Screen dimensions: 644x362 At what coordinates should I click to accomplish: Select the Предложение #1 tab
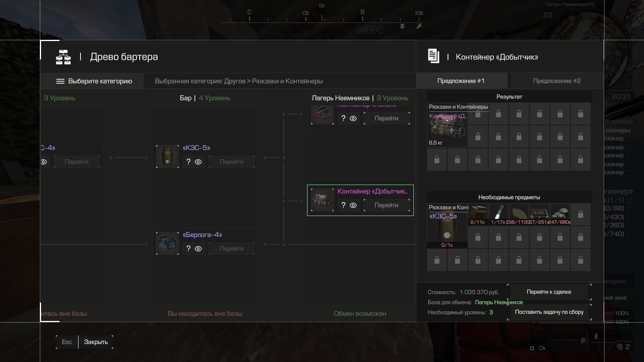pos(461,81)
